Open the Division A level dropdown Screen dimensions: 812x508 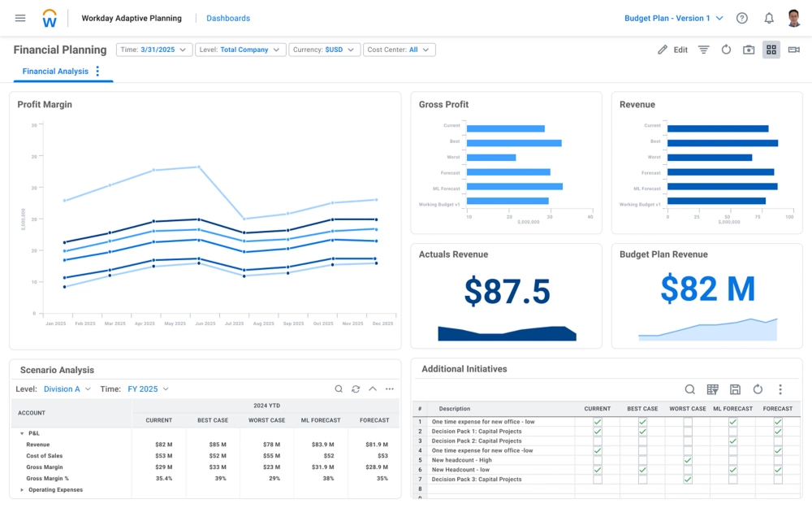(67, 389)
